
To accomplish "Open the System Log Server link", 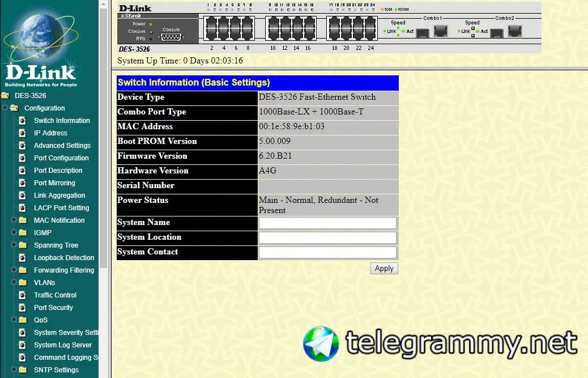I will click(63, 345).
